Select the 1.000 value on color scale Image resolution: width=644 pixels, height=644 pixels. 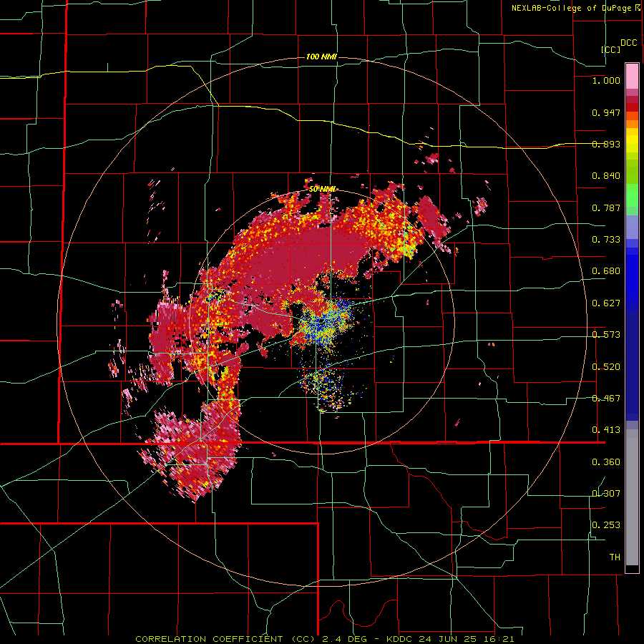pos(606,80)
